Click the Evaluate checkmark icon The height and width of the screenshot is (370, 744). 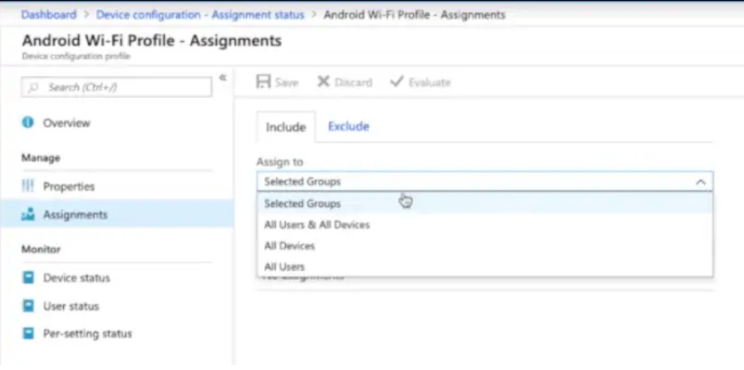point(396,82)
